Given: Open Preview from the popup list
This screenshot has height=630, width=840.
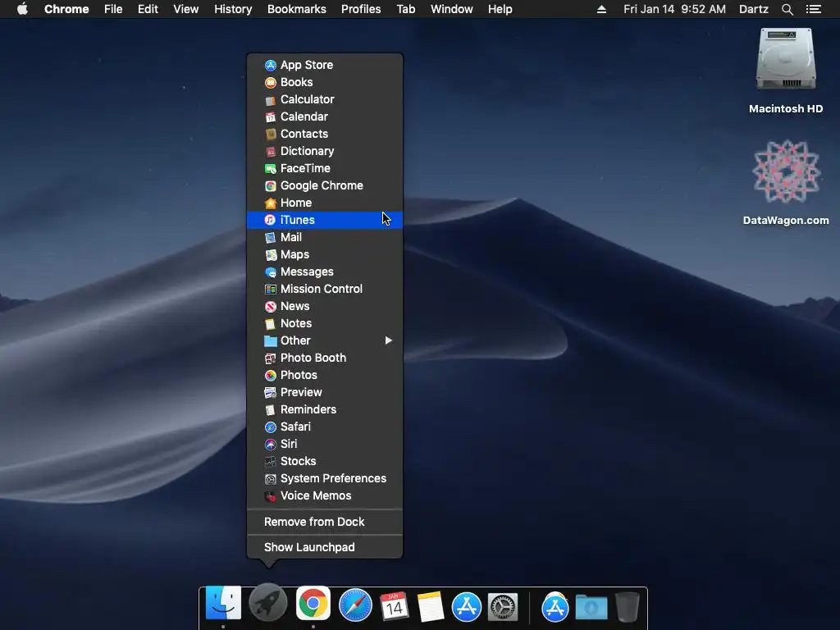Looking at the screenshot, I should coord(325,392).
